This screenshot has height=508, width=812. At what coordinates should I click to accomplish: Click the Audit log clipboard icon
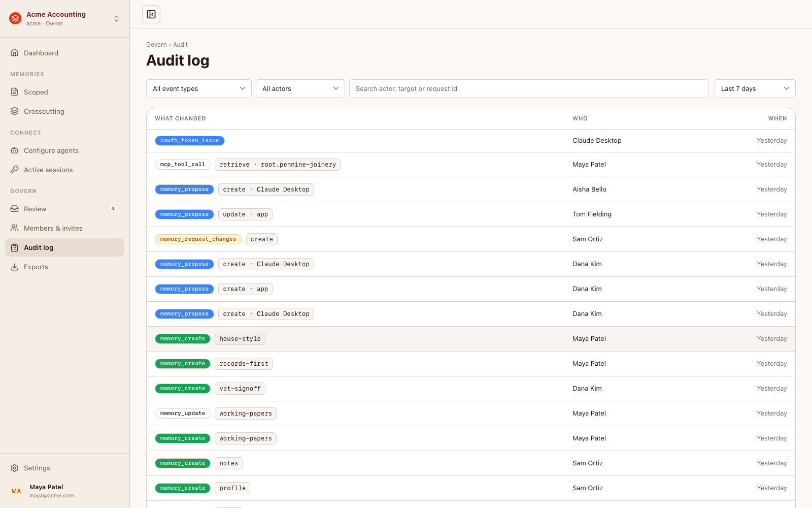[15, 247]
